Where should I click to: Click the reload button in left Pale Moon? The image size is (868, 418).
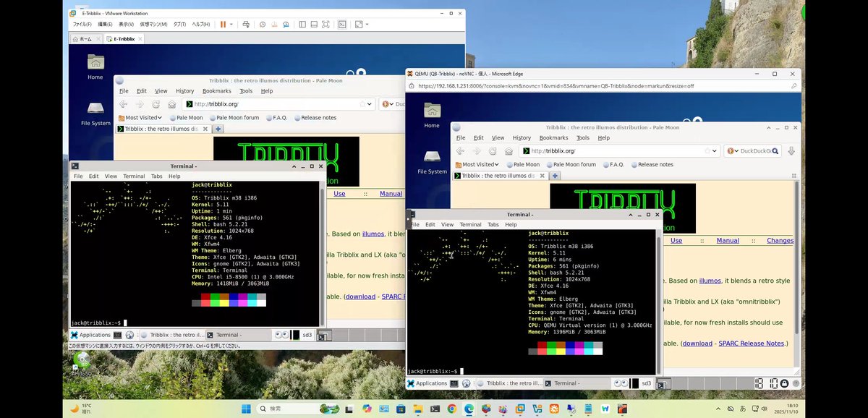tap(156, 104)
